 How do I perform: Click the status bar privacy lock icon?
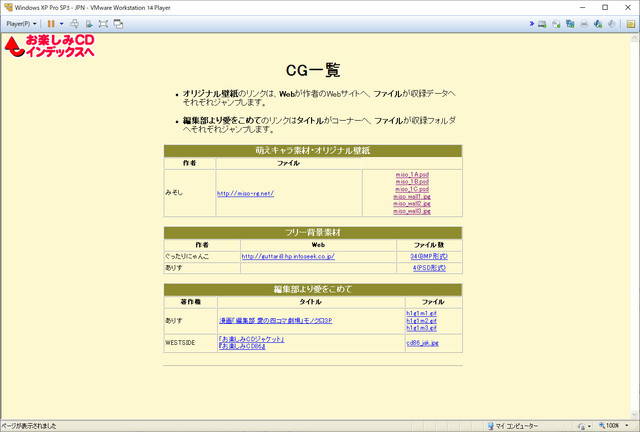581,426
